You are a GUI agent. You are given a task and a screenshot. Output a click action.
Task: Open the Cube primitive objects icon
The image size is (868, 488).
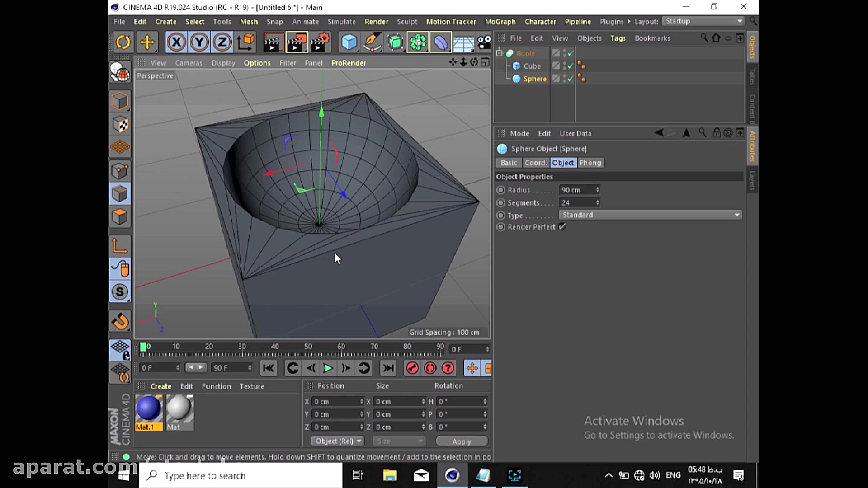point(349,42)
